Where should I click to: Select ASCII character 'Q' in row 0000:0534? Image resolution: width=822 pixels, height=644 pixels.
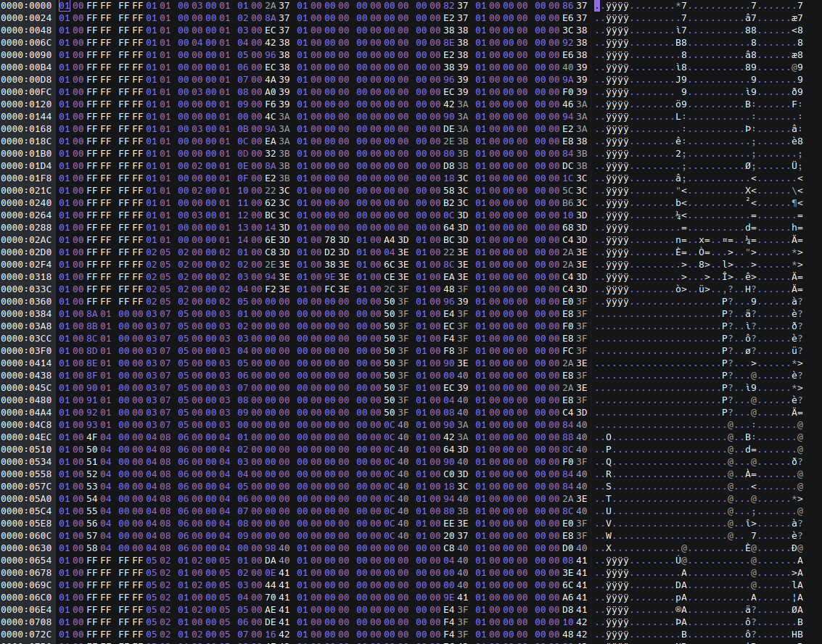point(609,462)
